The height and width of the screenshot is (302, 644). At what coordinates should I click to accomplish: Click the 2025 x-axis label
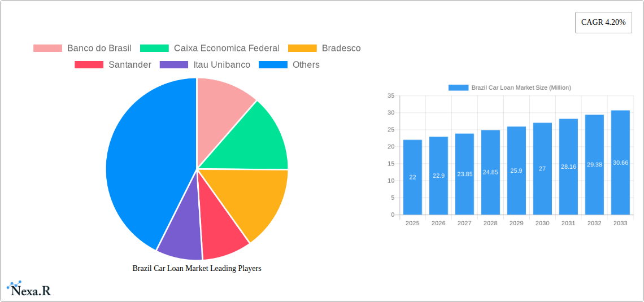point(412,223)
